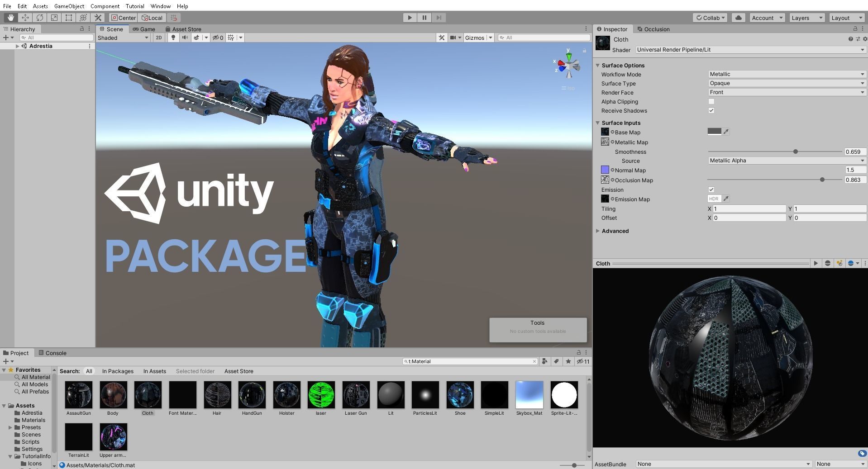Open the Layout dropdown button
This screenshot has height=469, width=868.
[x=847, y=18]
